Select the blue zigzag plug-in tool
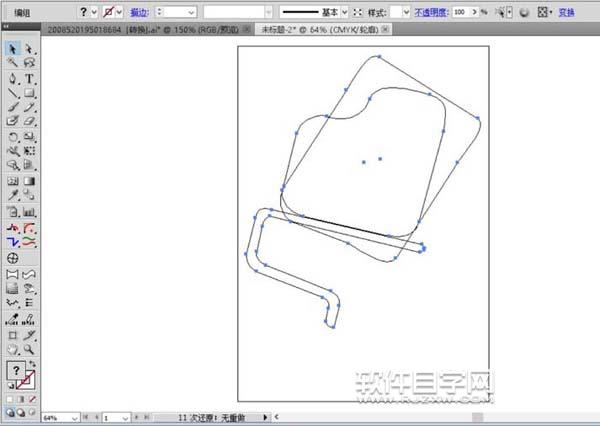The image size is (600, 426). click(13, 242)
